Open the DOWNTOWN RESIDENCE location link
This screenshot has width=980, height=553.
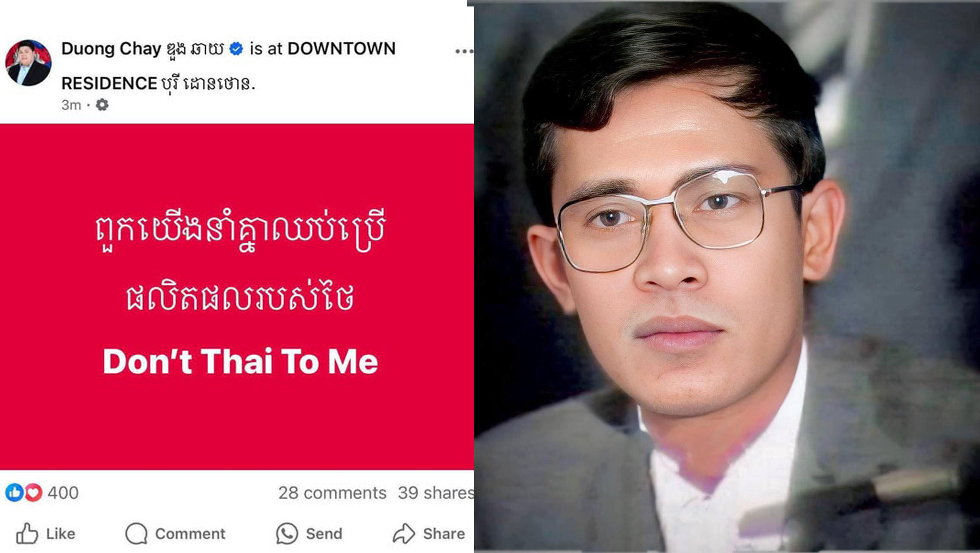pos(228,66)
